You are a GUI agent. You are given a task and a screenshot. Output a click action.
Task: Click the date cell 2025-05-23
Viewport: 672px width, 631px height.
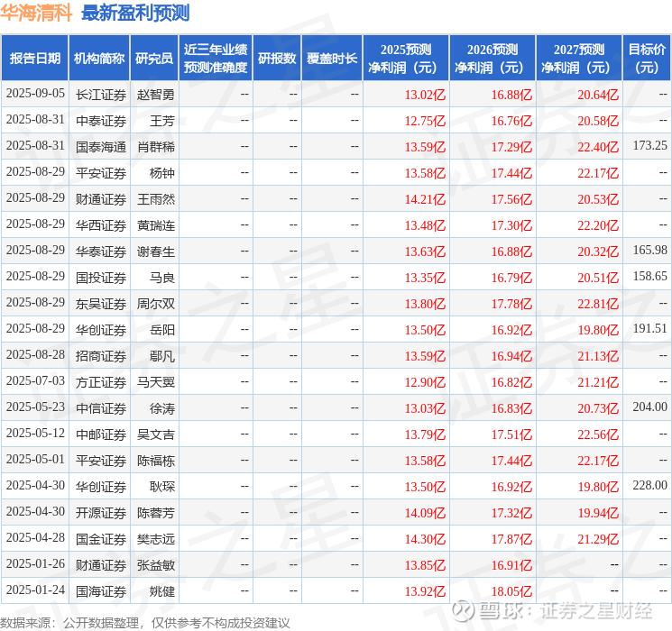tap(35, 407)
